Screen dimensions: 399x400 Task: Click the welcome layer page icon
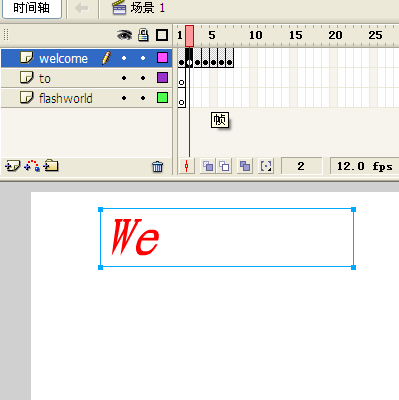[27, 58]
